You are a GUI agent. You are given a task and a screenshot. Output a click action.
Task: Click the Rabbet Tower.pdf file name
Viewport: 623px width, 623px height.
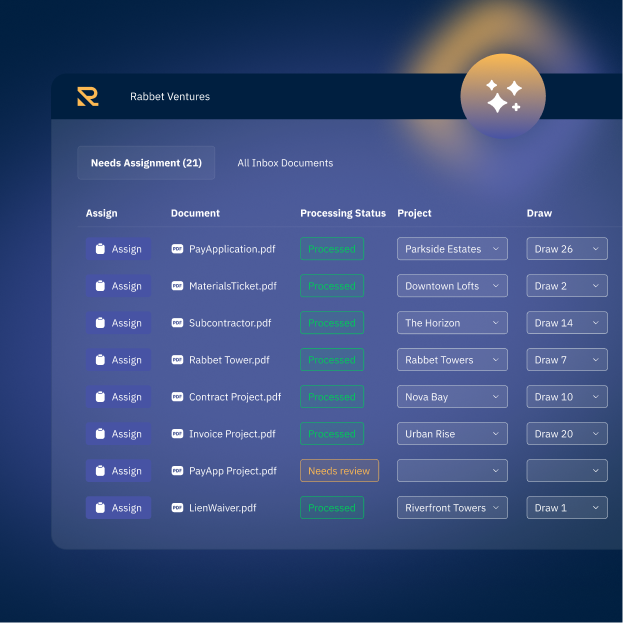point(229,360)
